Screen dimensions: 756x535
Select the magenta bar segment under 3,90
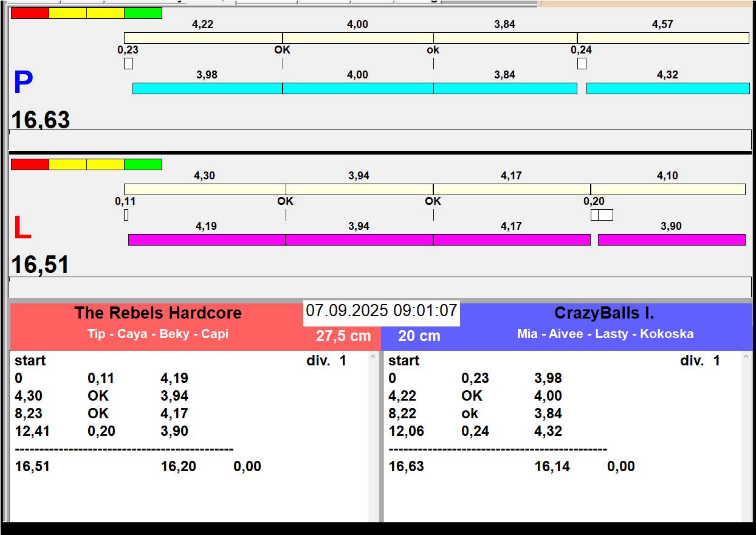pos(672,240)
